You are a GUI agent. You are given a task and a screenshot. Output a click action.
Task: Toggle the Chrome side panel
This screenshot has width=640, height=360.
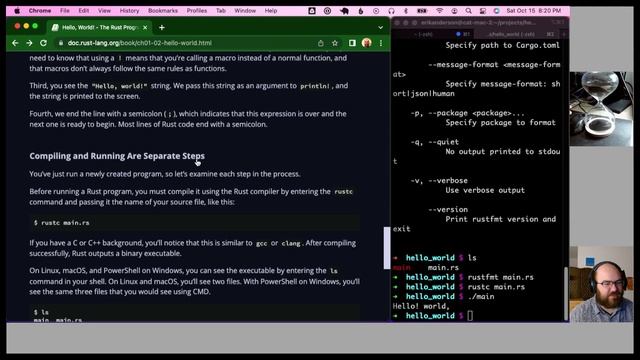click(352, 43)
